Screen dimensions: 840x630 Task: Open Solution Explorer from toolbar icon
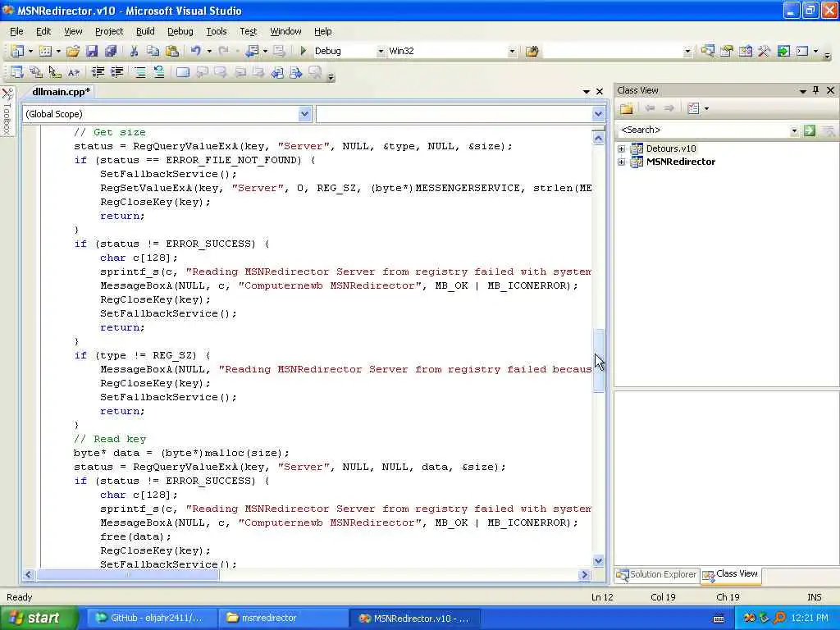[708, 52]
